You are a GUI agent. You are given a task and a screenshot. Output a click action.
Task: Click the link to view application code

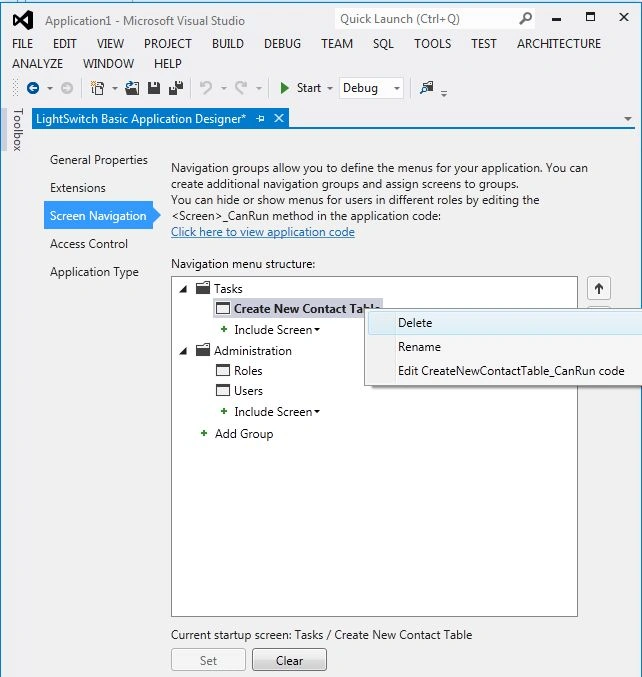click(x=262, y=232)
